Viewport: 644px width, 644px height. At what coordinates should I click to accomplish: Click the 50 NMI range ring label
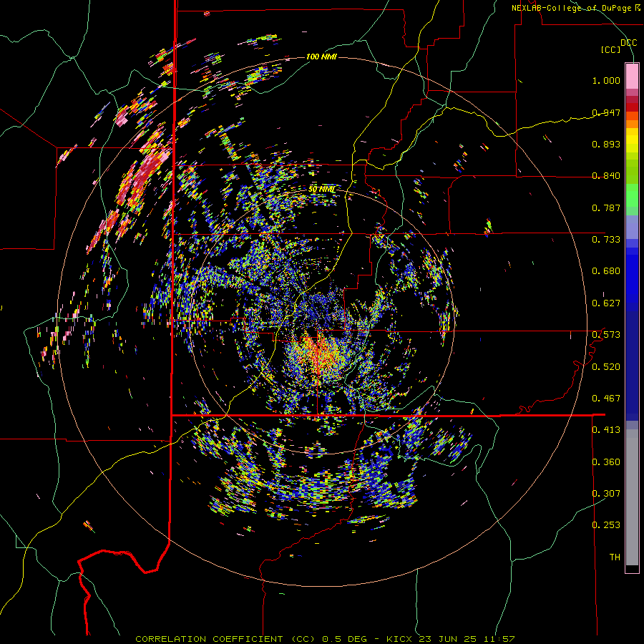(321, 190)
